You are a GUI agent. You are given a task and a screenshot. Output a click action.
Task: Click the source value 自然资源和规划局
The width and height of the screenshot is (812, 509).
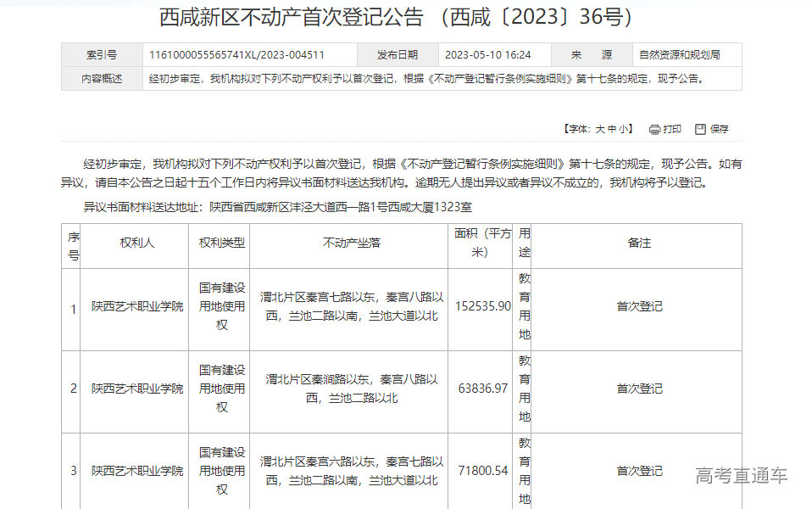(x=679, y=55)
